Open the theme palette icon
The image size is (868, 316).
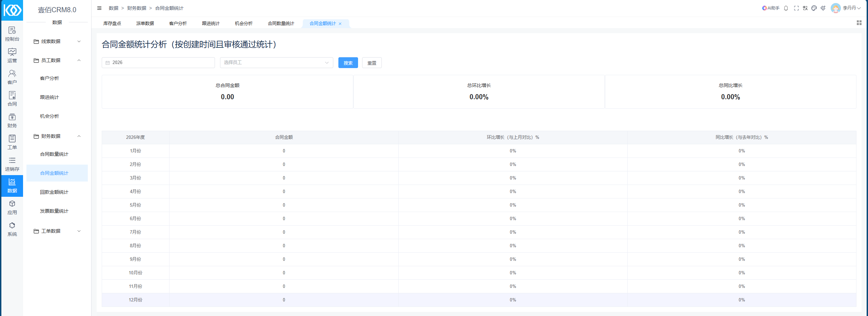pos(814,8)
